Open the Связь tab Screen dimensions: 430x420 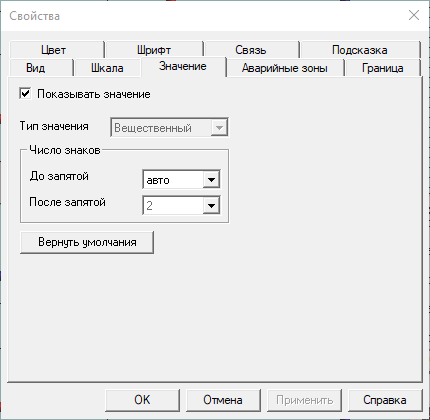(251, 50)
